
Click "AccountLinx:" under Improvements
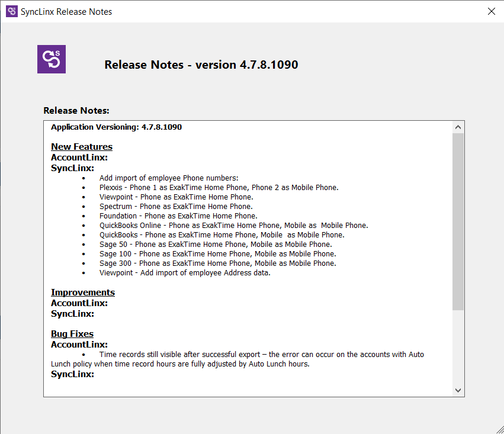point(79,303)
